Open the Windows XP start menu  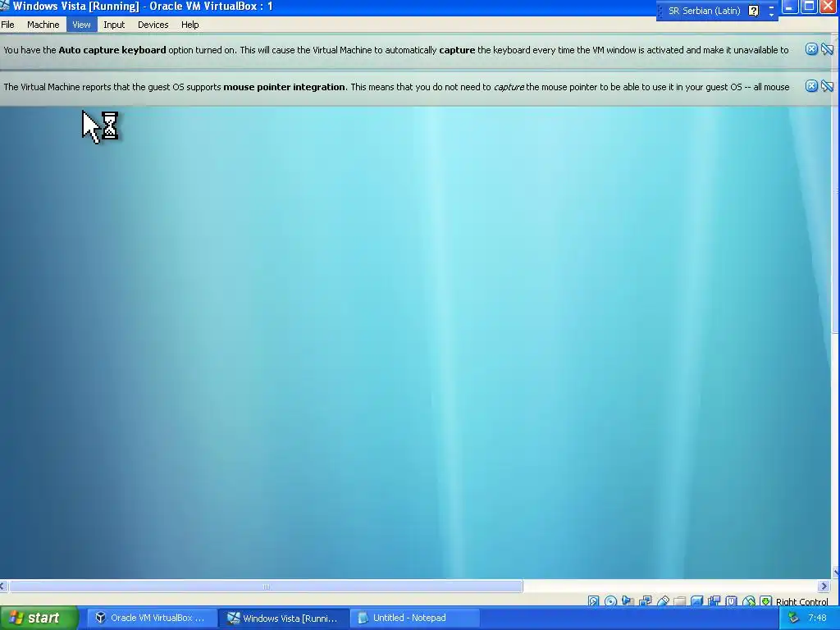click(39, 618)
